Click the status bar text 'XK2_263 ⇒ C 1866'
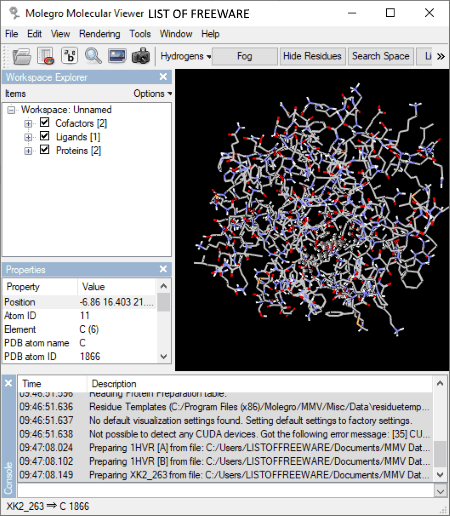This screenshot has height=516, width=450. click(x=48, y=506)
